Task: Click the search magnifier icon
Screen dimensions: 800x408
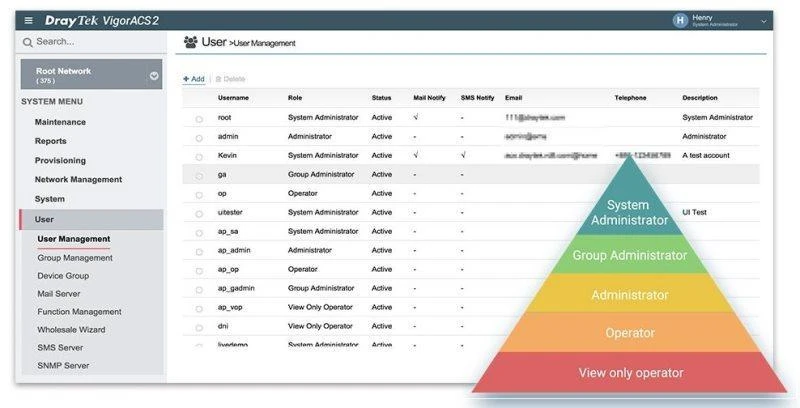Action: (x=28, y=42)
